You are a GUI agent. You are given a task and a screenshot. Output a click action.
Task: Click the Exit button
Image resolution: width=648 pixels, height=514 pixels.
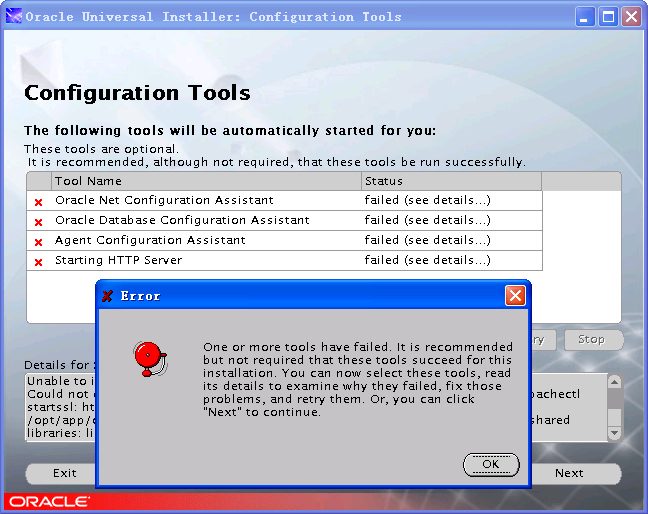pyautogui.click(x=65, y=473)
